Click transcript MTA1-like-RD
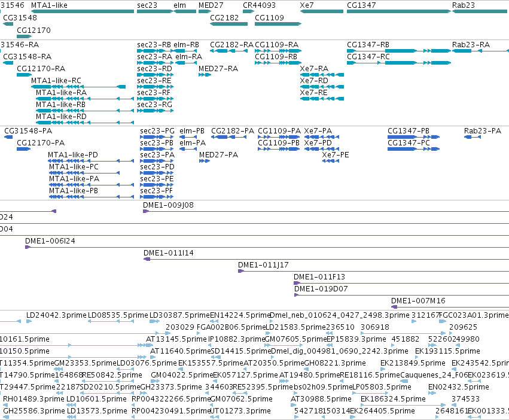The width and height of the screenshot is (509, 420). [x=85, y=123]
